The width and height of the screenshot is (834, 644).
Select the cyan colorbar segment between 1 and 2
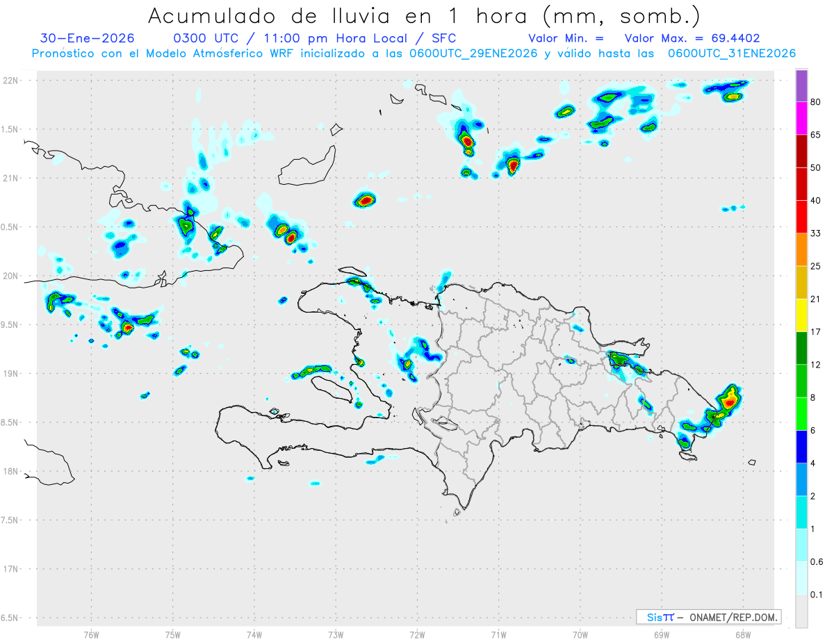(801, 512)
